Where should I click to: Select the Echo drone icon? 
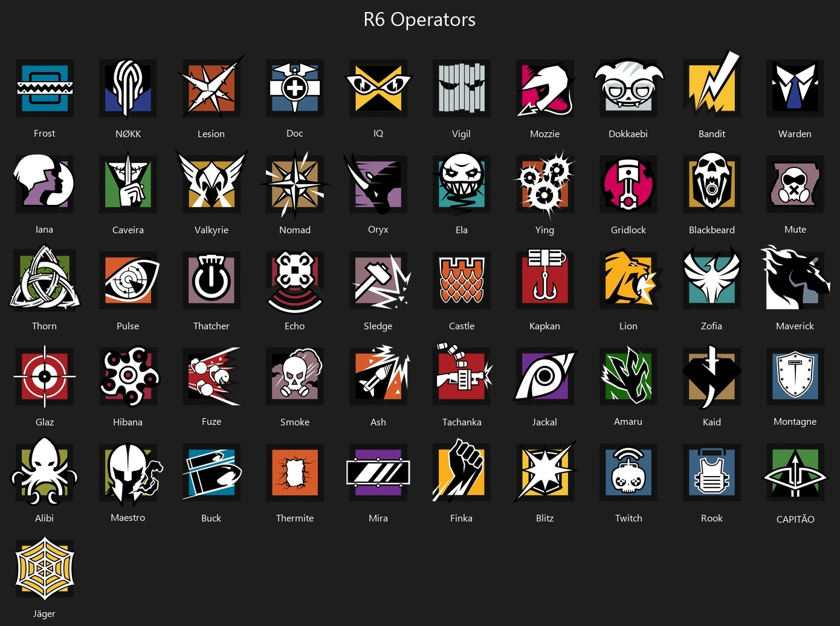point(295,282)
